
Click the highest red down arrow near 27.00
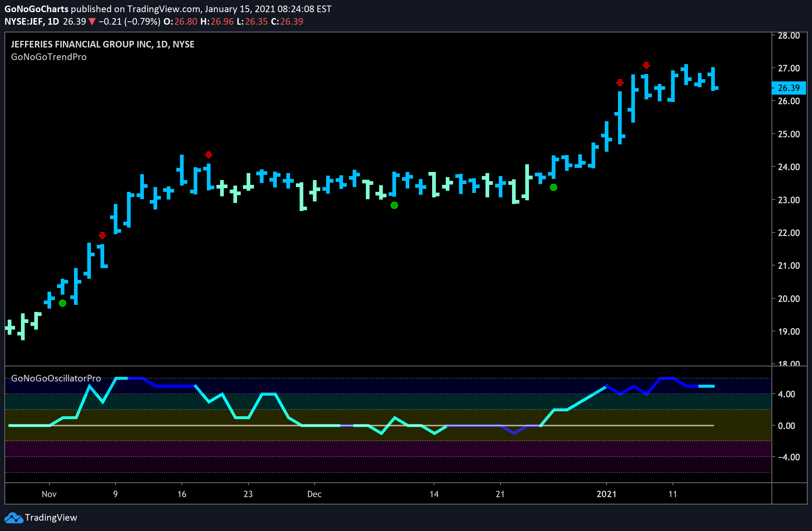646,65
